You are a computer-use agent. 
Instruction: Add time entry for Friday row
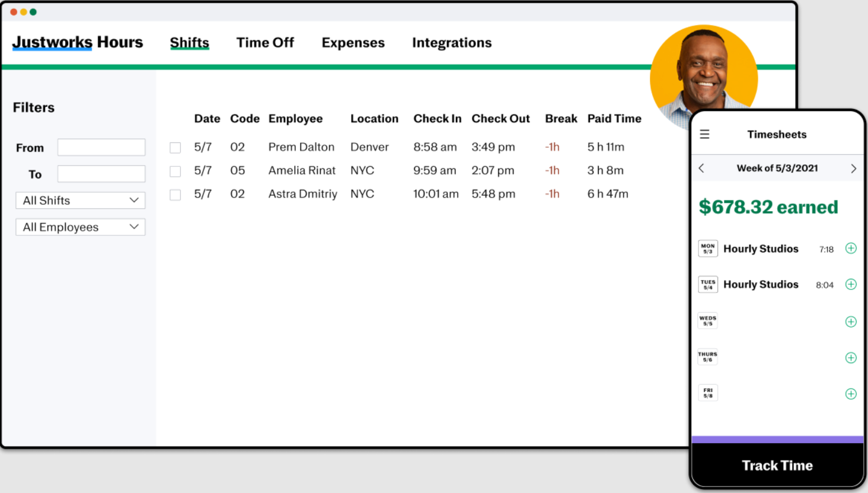coord(851,394)
